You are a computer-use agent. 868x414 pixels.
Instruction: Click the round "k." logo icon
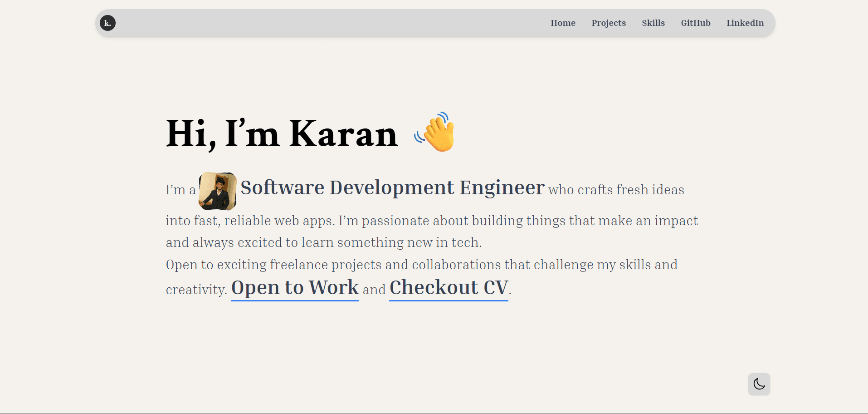(107, 23)
